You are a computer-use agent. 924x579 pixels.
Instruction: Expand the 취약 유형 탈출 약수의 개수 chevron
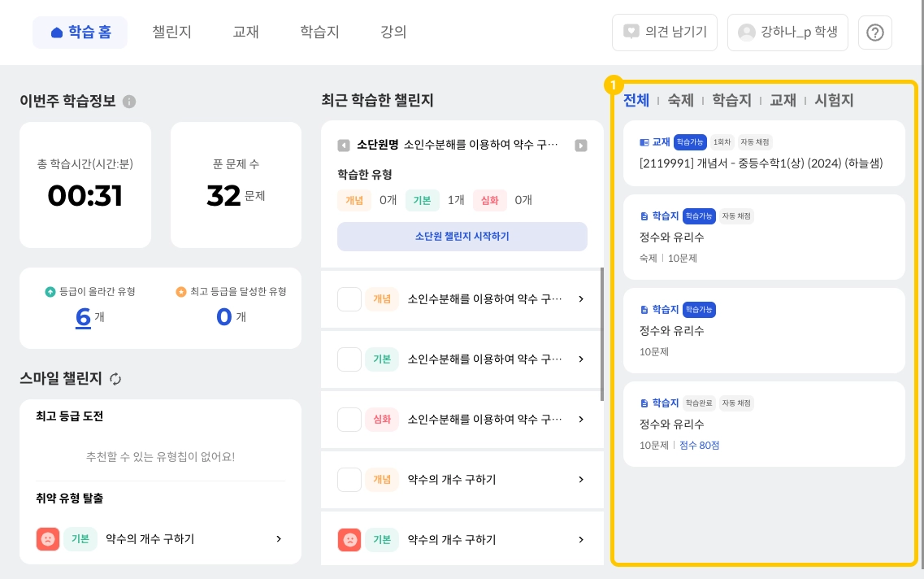pos(279,539)
